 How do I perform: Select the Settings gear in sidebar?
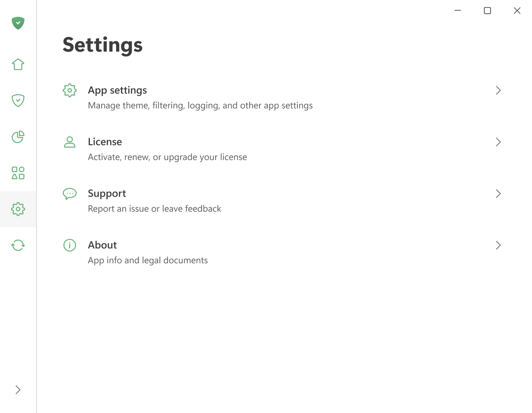coord(18,209)
